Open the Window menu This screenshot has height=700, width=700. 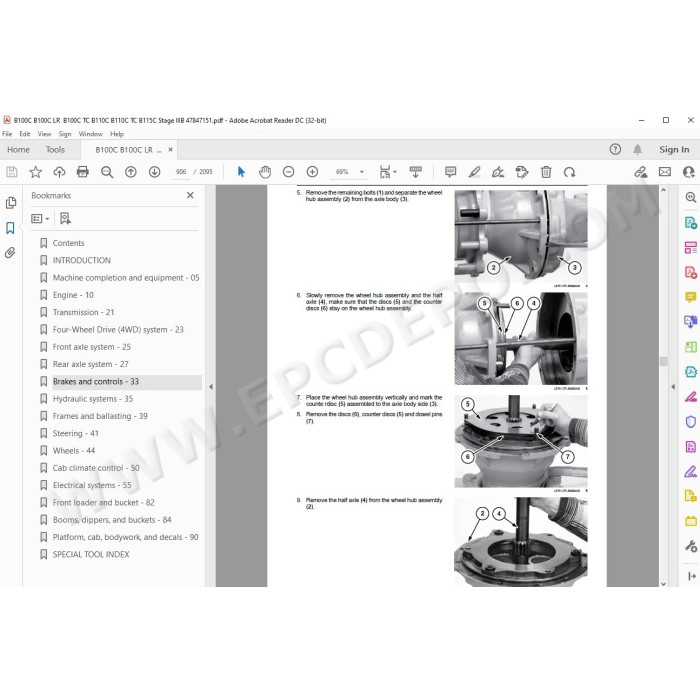[91, 134]
